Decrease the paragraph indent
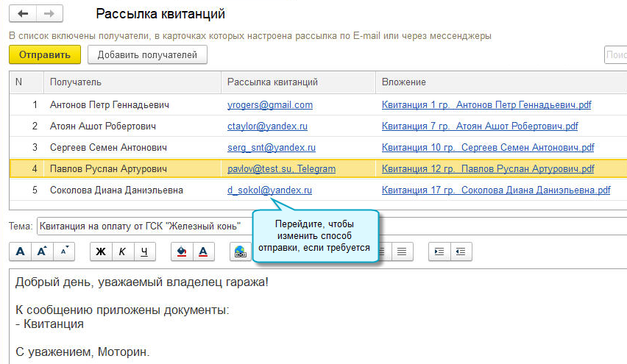Image resolution: width=627 pixels, height=364 pixels. [461, 251]
